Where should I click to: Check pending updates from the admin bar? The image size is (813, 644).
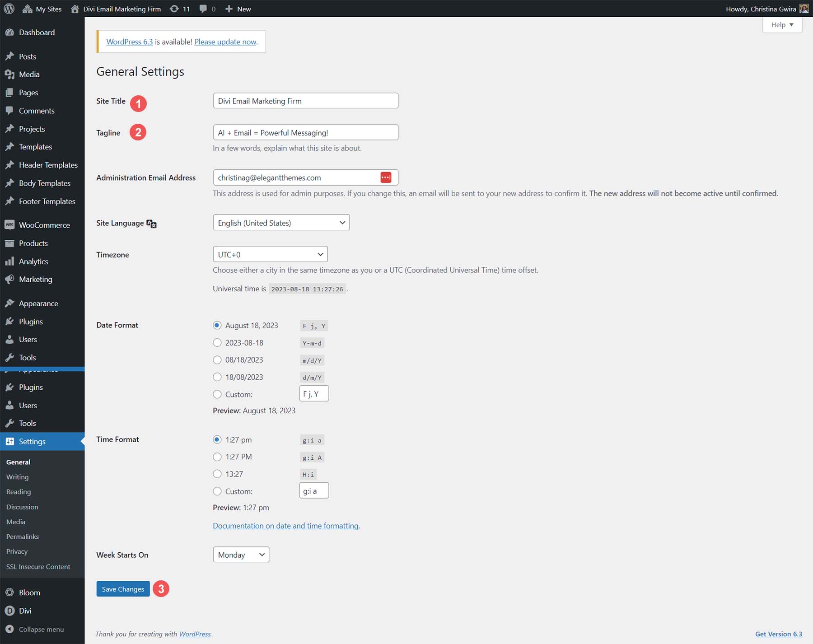tap(179, 9)
